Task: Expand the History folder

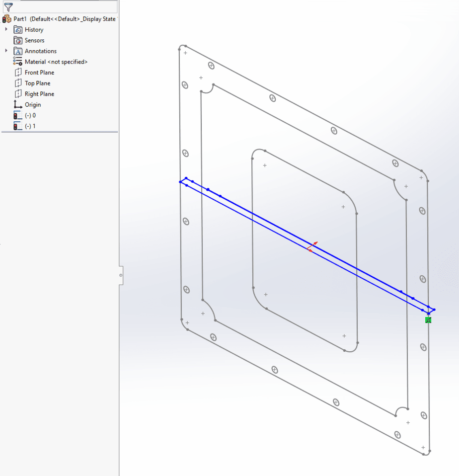Action: [x=6, y=29]
